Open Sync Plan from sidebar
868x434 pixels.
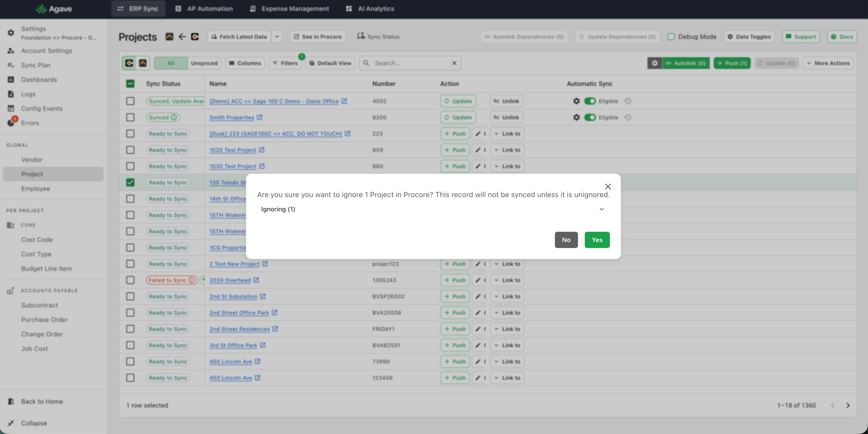(36, 65)
